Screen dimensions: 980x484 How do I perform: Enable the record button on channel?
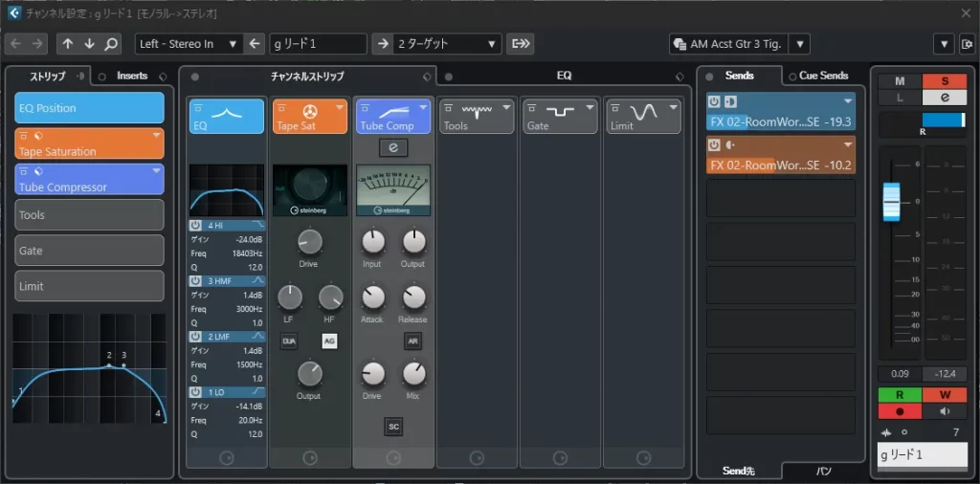pos(900,411)
